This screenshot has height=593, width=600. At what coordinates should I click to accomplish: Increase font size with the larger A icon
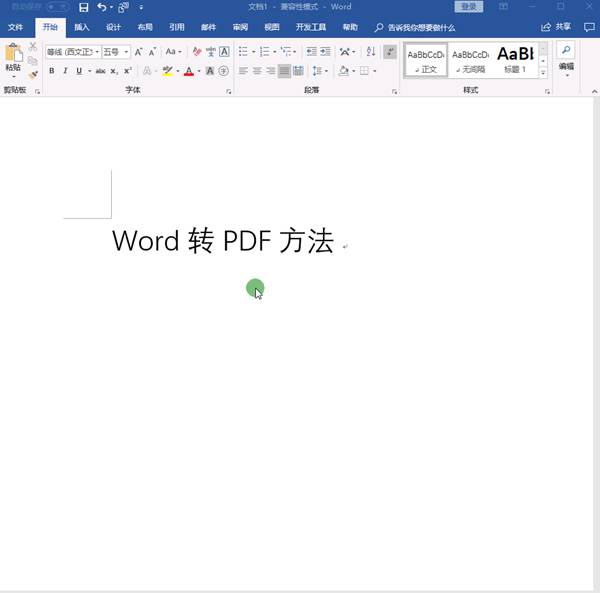coord(139,52)
